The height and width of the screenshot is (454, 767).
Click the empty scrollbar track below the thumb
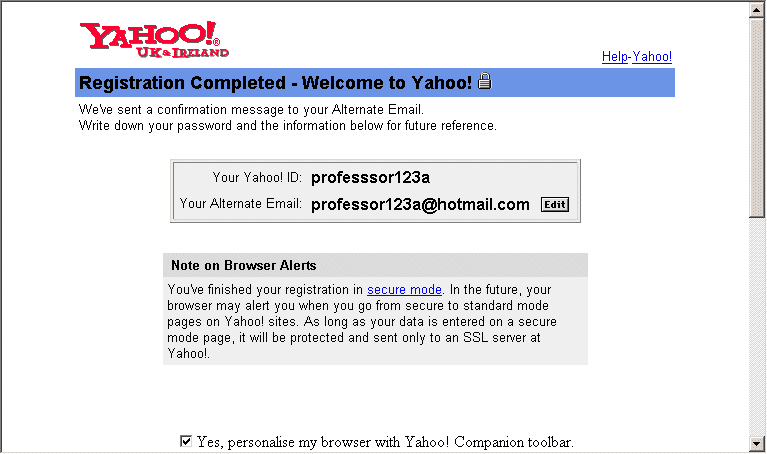757,326
